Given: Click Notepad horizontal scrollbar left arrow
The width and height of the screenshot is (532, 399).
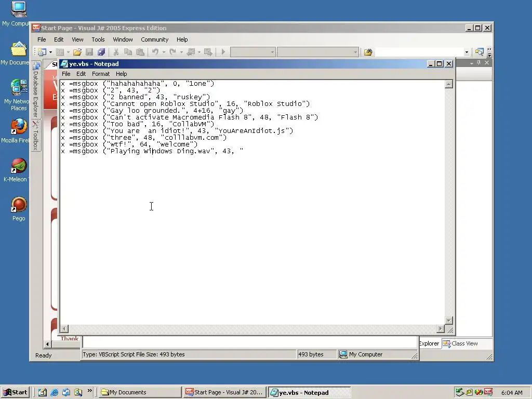Looking at the screenshot, I should click(x=64, y=328).
